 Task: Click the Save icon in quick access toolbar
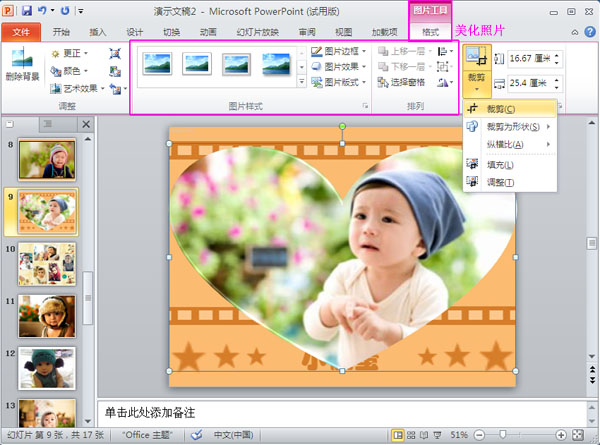coord(26,11)
